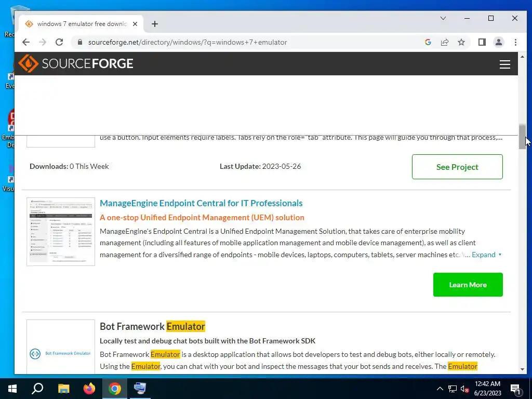Click the Google icon in the address bar
Viewport: 532px width, 399px height.
[x=428, y=42]
